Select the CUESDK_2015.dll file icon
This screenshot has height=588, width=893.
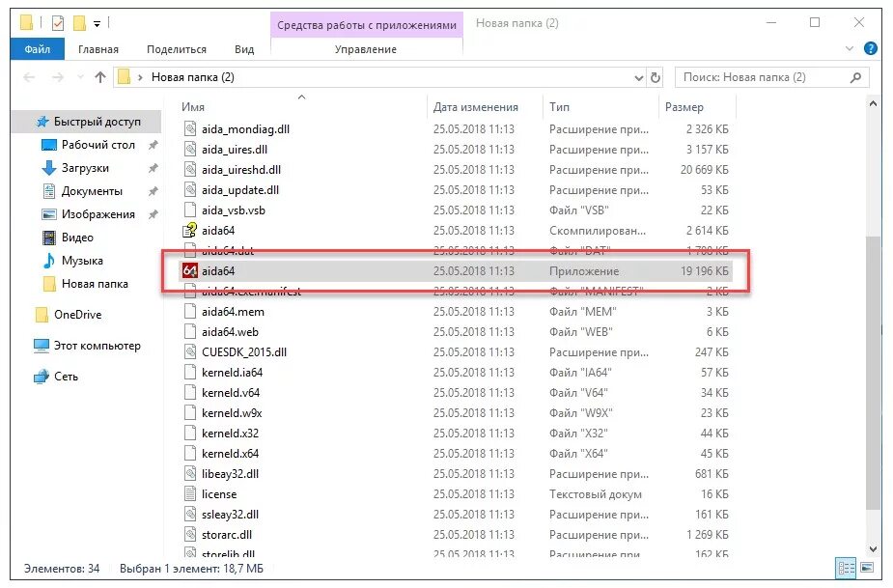point(189,352)
